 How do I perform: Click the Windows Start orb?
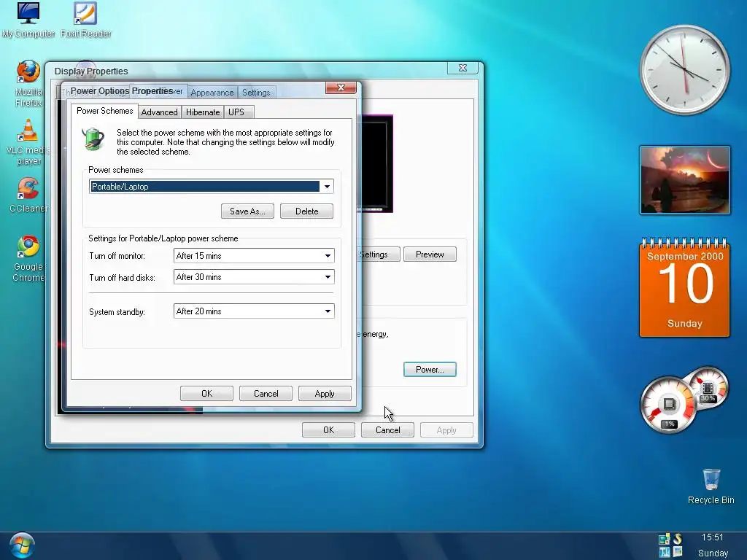coord(22,545)
